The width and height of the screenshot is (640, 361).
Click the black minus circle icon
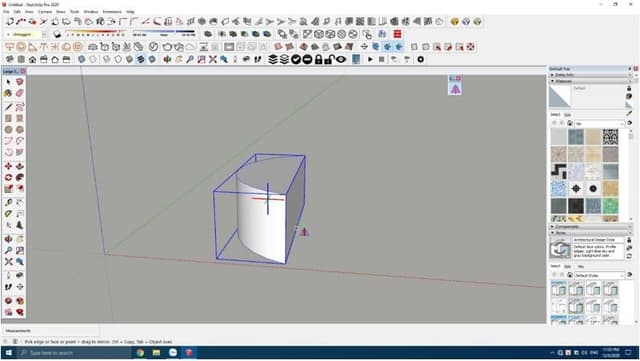click(x=307, y=59)
